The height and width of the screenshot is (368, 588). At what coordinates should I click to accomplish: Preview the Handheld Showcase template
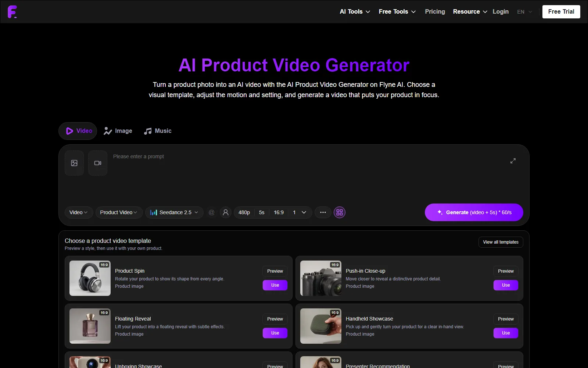506,319
